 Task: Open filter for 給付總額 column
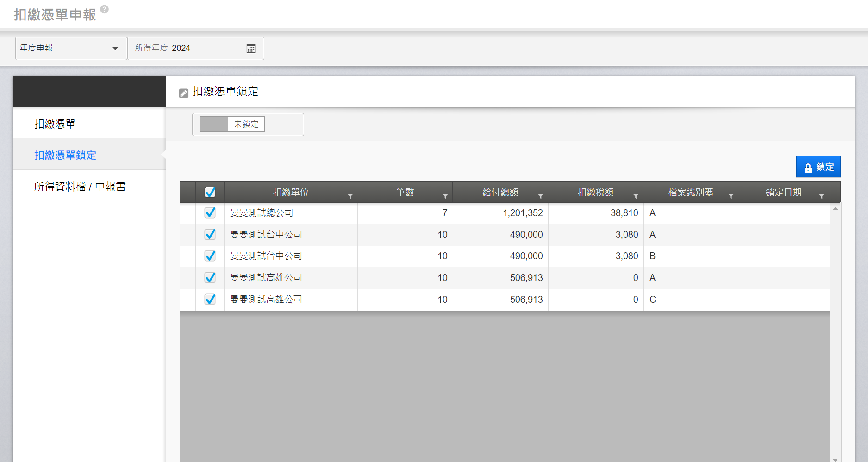click(540, 196)
